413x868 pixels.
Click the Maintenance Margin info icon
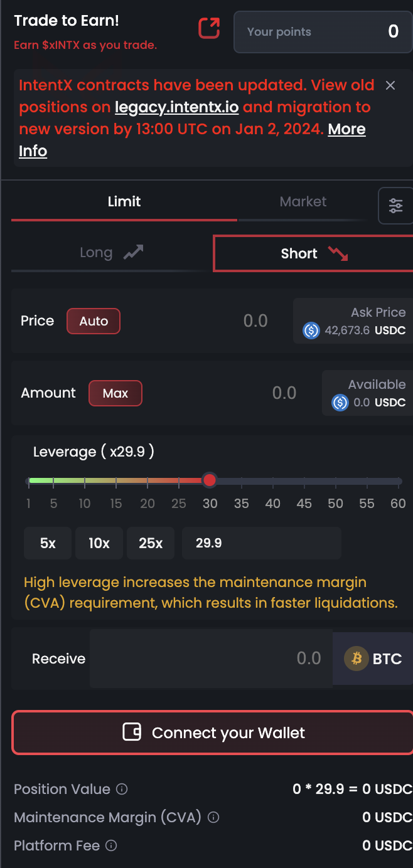213,817
